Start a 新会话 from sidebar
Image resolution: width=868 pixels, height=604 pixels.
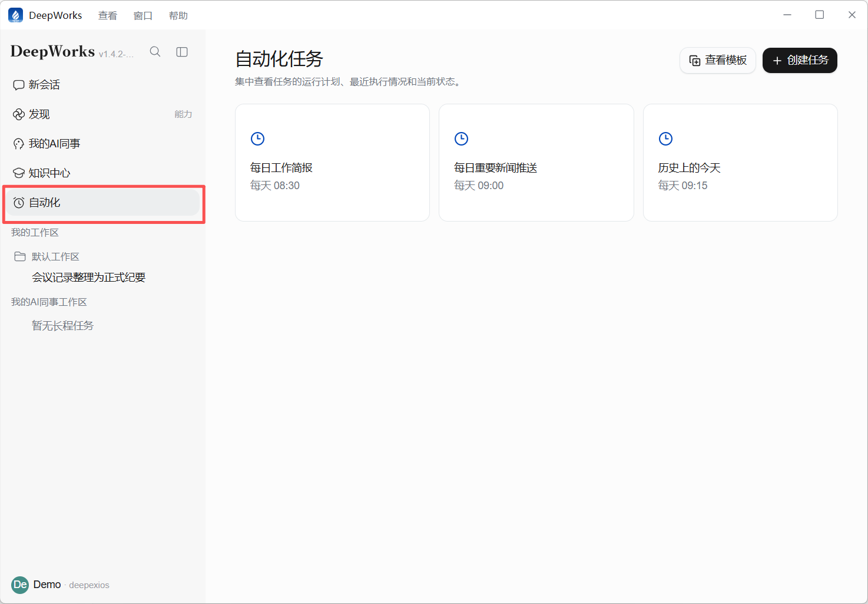[103, 85]
